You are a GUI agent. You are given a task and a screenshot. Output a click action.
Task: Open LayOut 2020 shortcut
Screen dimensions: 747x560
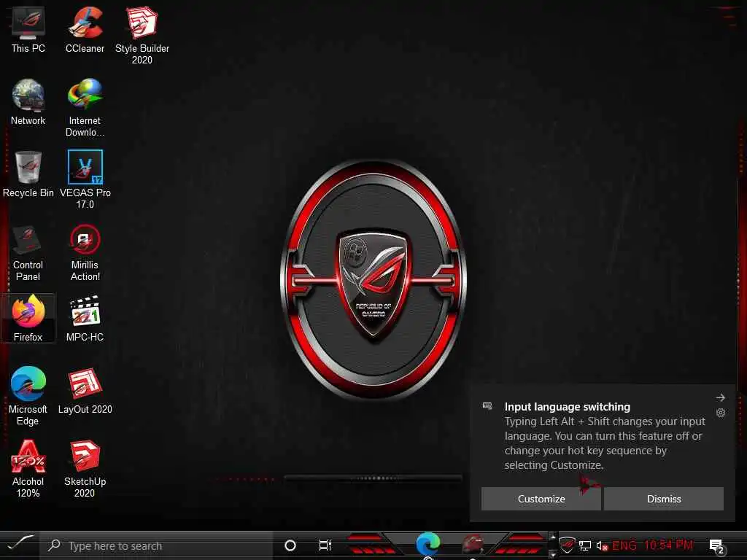click(85, 391)
